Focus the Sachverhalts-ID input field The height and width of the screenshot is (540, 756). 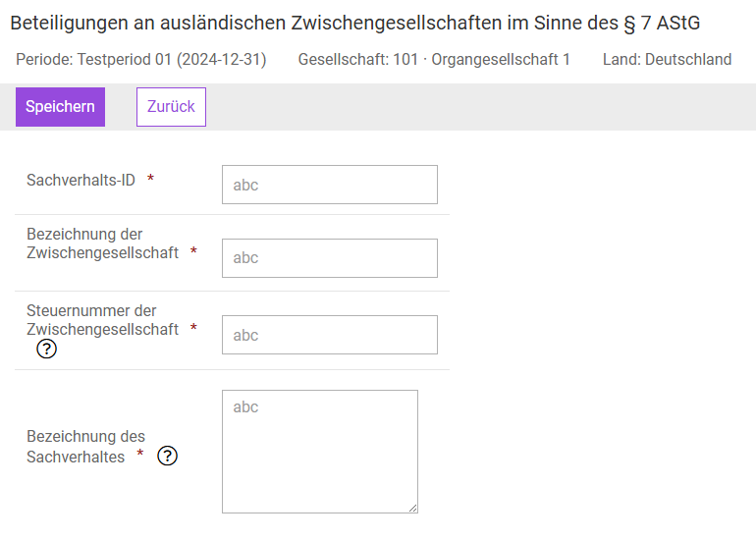[330, 185]
